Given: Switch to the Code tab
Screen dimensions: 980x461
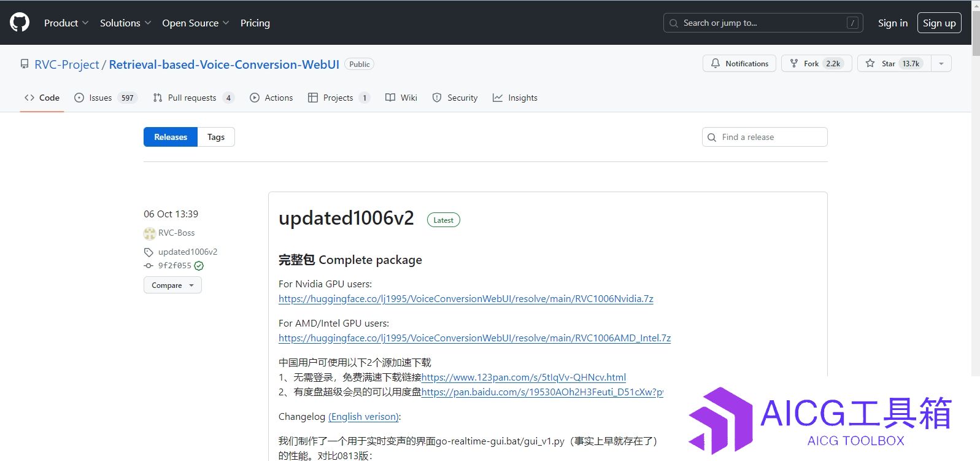Looking at the screenshot, I should 42,98.
